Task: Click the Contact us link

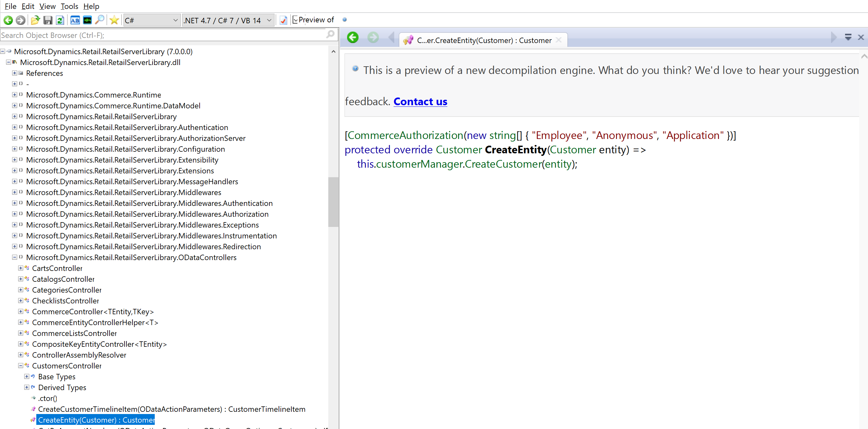Action: (x=420, y=102)
